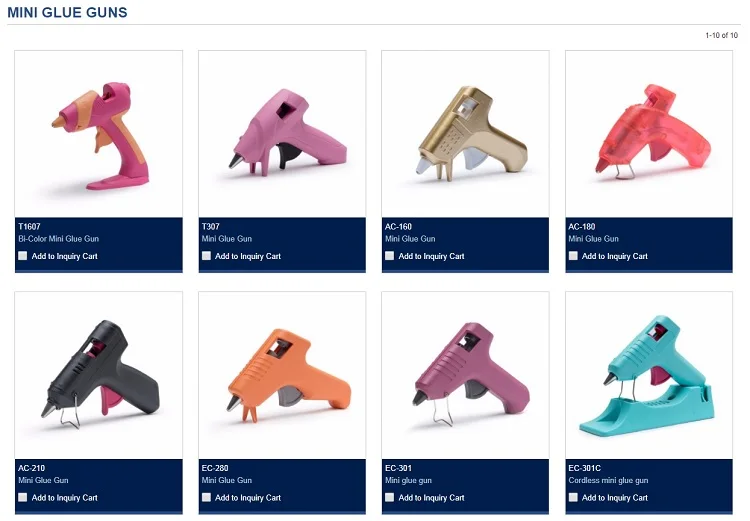Open the orange EC-280 glue gun image
This screenshot has width=750, height=521.
point(282,376)
